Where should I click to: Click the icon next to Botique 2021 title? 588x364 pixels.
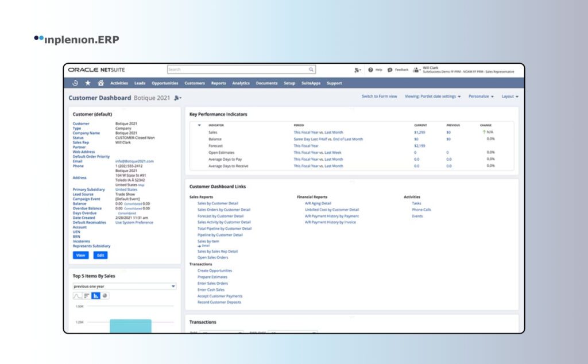(x=177, y=98)
